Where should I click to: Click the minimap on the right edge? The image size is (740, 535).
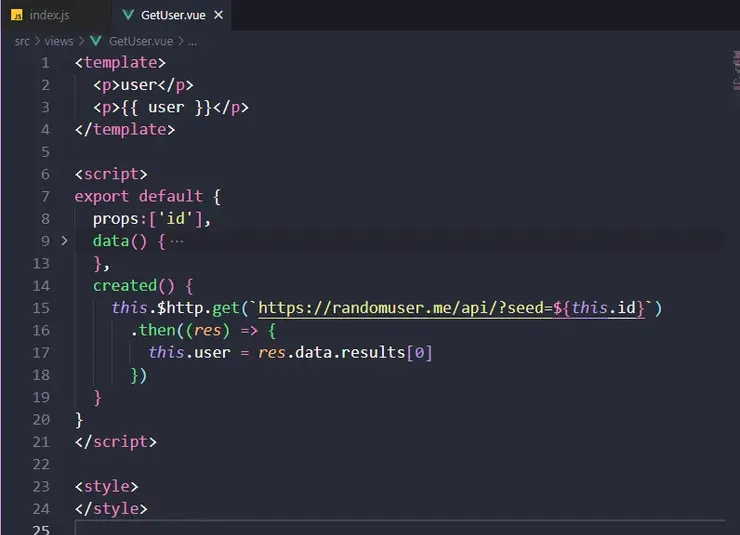[x=735, y=71]
